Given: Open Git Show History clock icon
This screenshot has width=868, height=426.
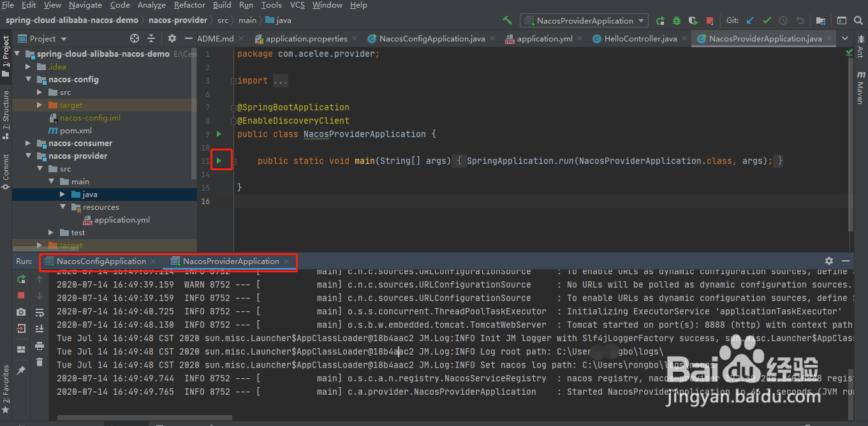Looking at the screenshot, I should click(x=783, y=20).
